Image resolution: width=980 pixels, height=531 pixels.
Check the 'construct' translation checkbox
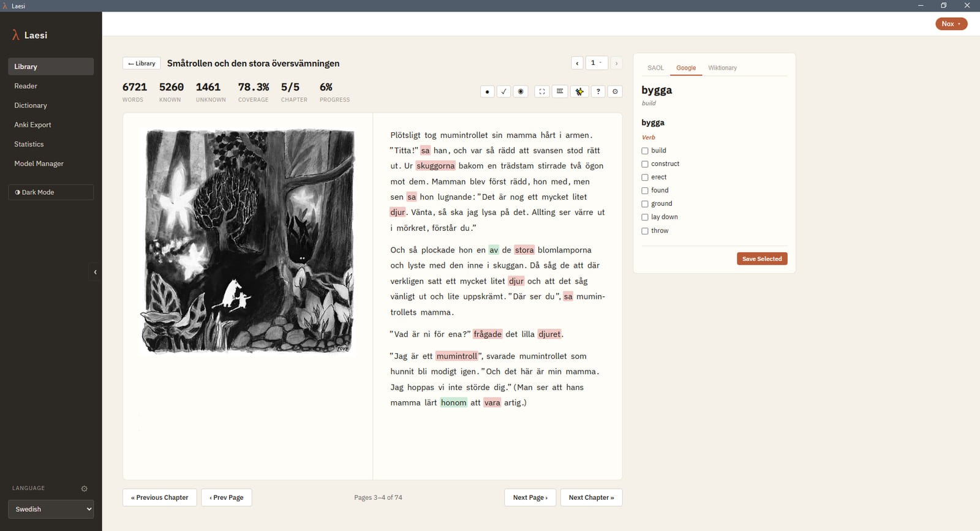click(645, 164)
